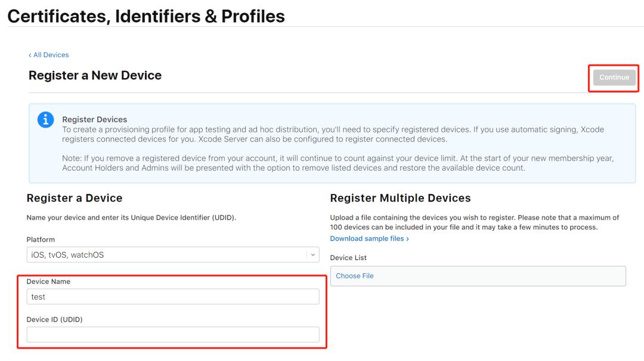Click the "Name your device" instruction text
This screenshot has width=644, height=361.
[x=131, y=218]
